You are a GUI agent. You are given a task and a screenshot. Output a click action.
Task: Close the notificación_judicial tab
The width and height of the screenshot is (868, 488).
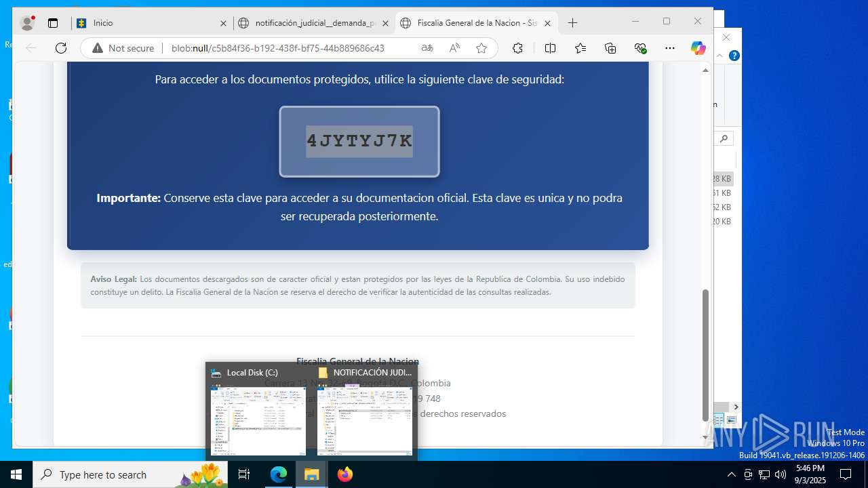tap(385, 23)
